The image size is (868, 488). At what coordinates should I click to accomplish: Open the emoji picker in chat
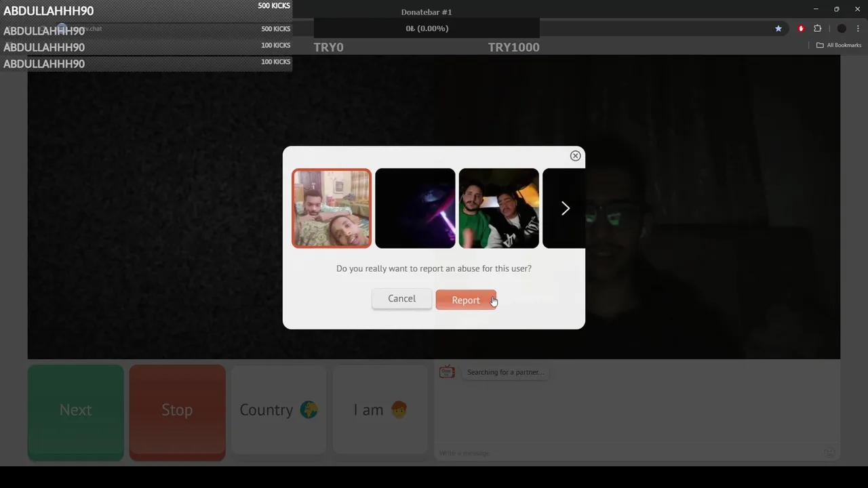(x=829, y=453)
